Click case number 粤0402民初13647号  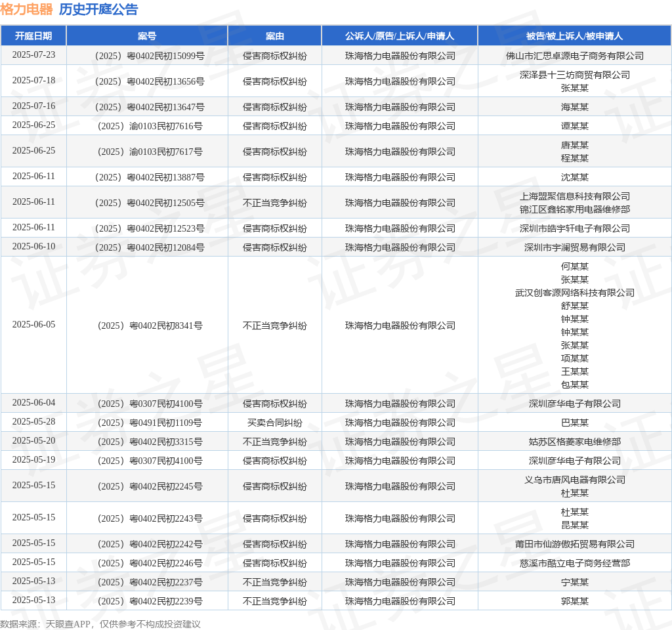150,107
